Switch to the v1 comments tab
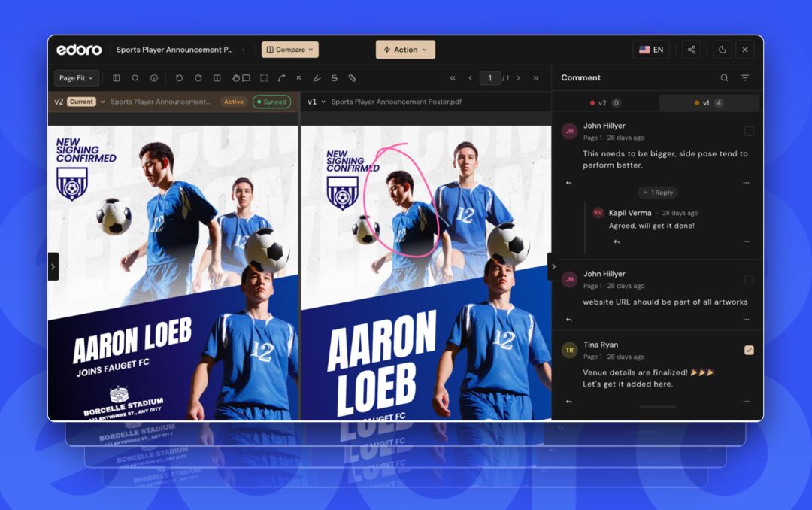 coord(709,102)
